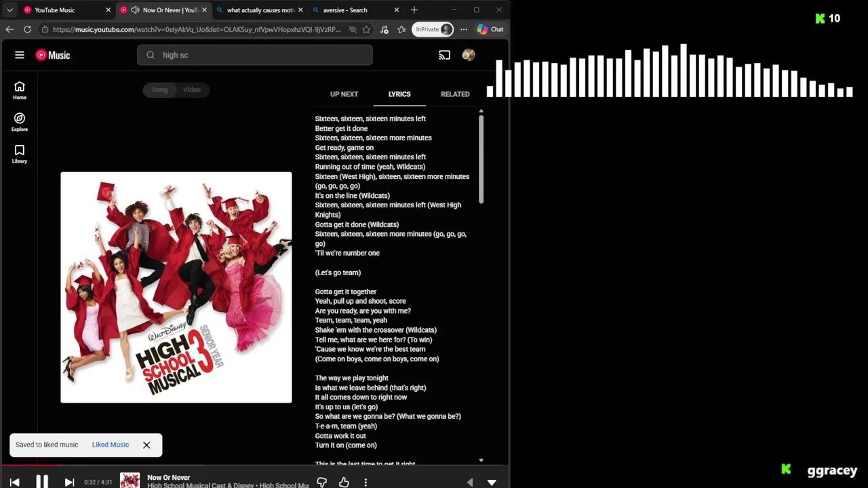Screen dimensions: 868x488
Task: Open the hamburger guide menu
Action: pyautogui.click(x=20, y=55)
